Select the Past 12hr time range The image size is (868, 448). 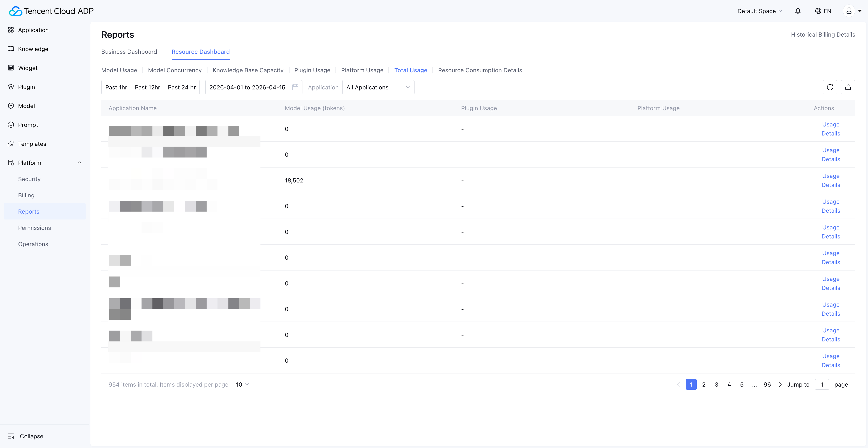tap(147, 87)
